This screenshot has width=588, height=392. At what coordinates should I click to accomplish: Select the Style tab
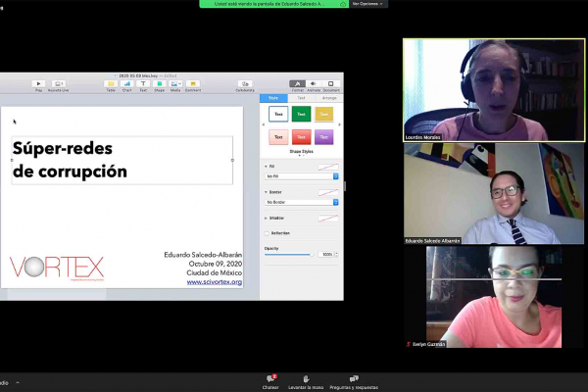[x=273, y=98]
